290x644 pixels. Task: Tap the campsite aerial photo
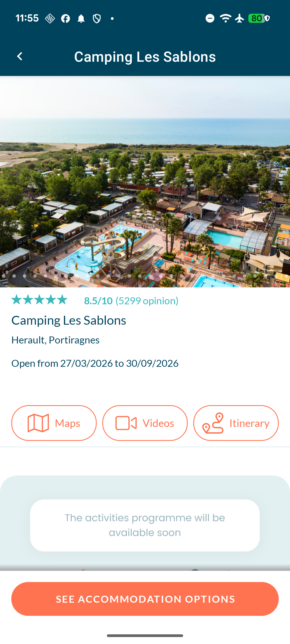tap(145, 182)
